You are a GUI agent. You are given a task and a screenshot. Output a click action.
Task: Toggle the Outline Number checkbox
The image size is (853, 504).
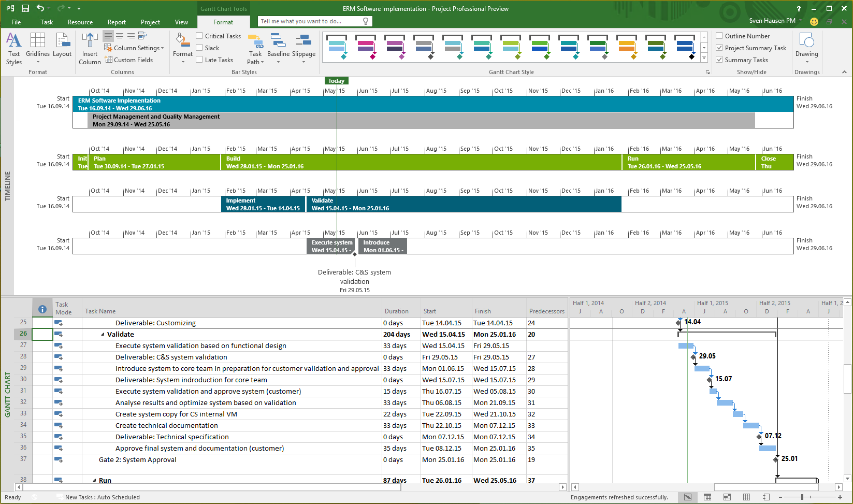(719, 36)
